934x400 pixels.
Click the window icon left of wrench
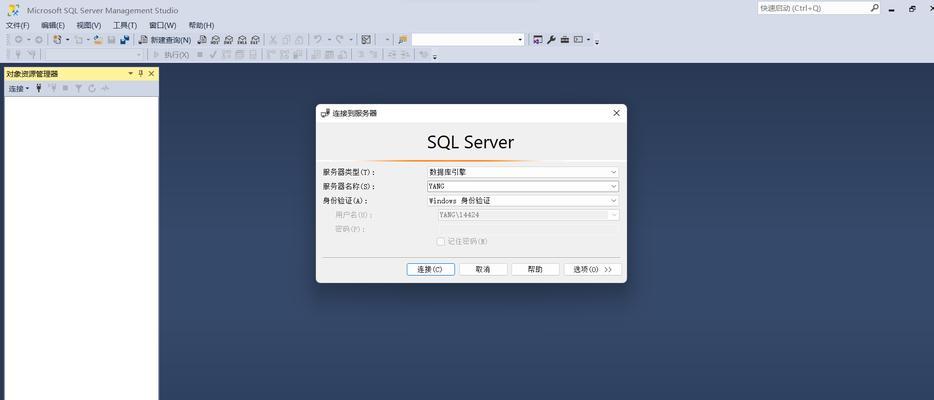click(x=538, y=40)
